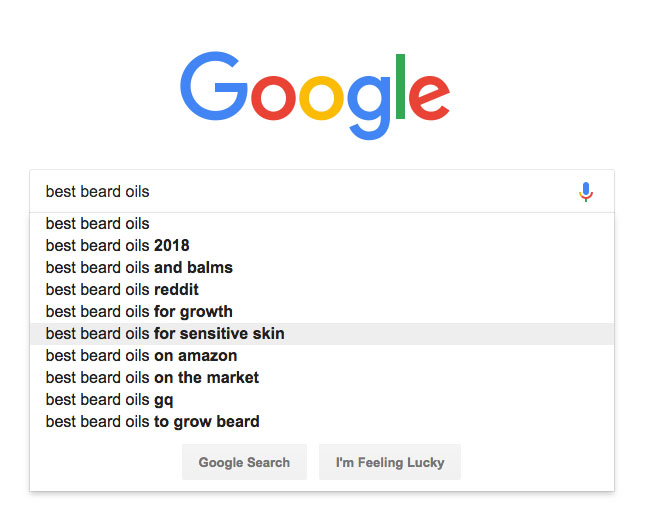The height and width of the screenshot is (508, 645).
Task: Click the yellow letter o in Google logo
Action: click(x=321, y=98)
